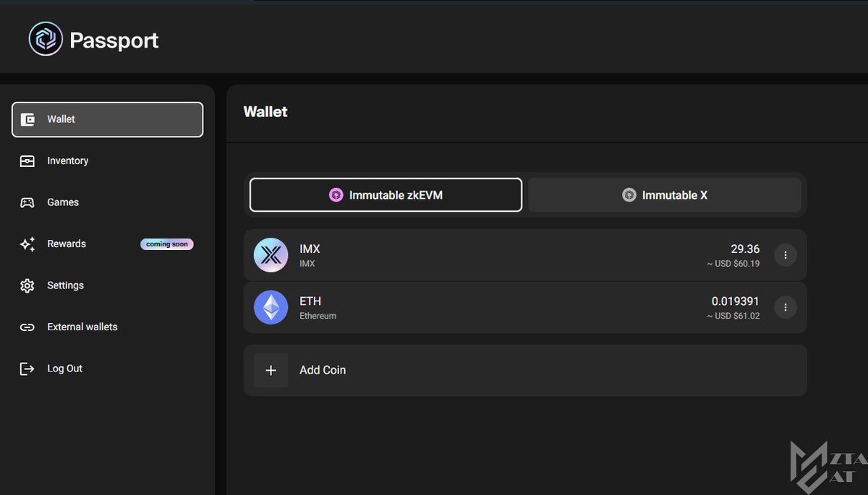Viewport: 868px width, 495px height.
Task: Click the Settings gear icon
Action: (27, 285)
